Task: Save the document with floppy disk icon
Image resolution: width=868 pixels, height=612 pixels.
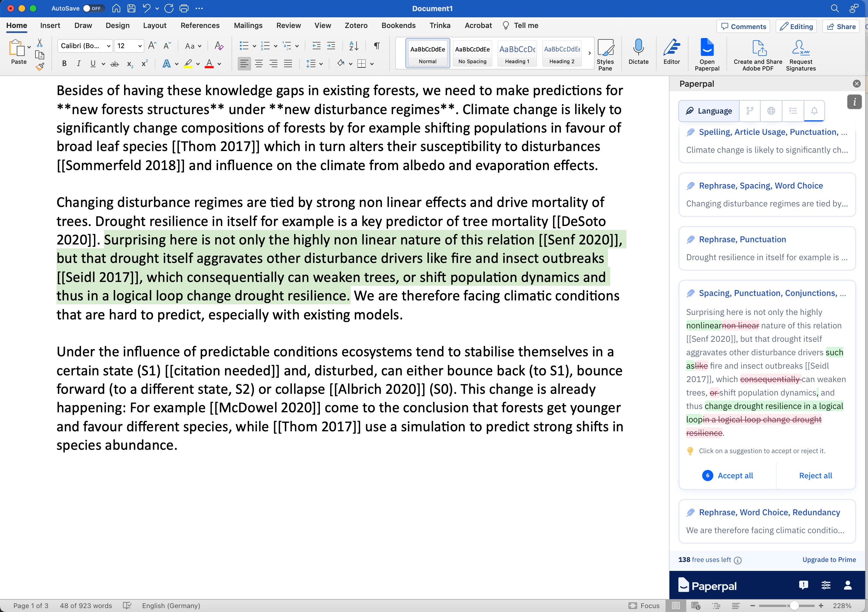Action: click(131, 8)
